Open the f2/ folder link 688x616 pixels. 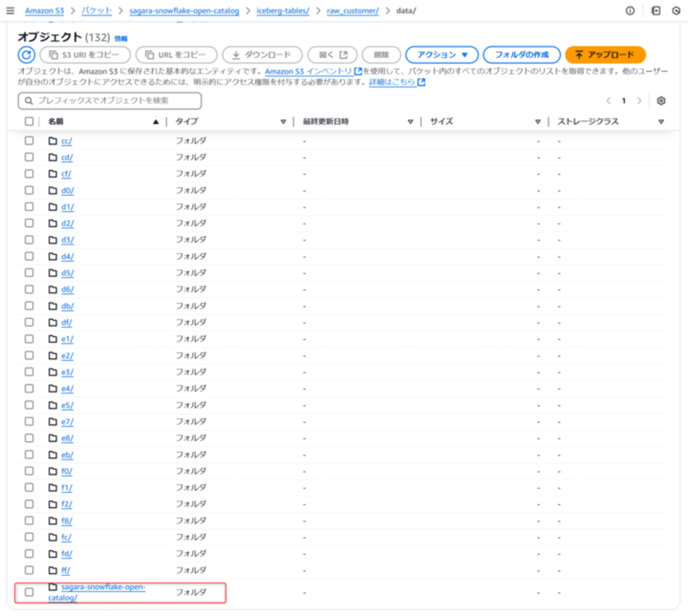(67, 504)
